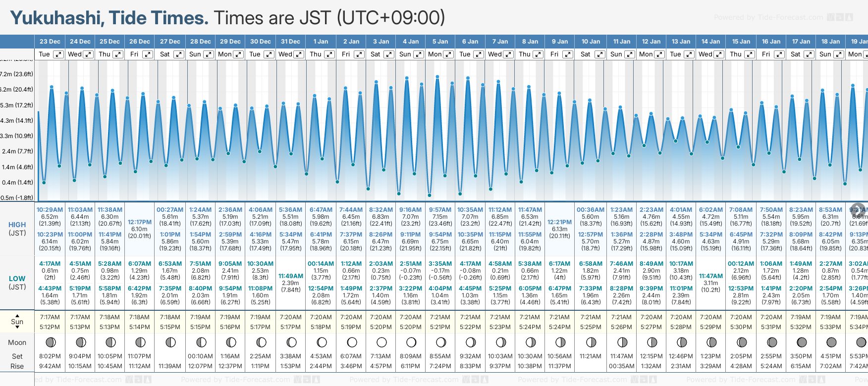Viewport: 868px width, 386px height.
Task: Click the expand icon beside Sat 27 Dec
Action: 179,54
